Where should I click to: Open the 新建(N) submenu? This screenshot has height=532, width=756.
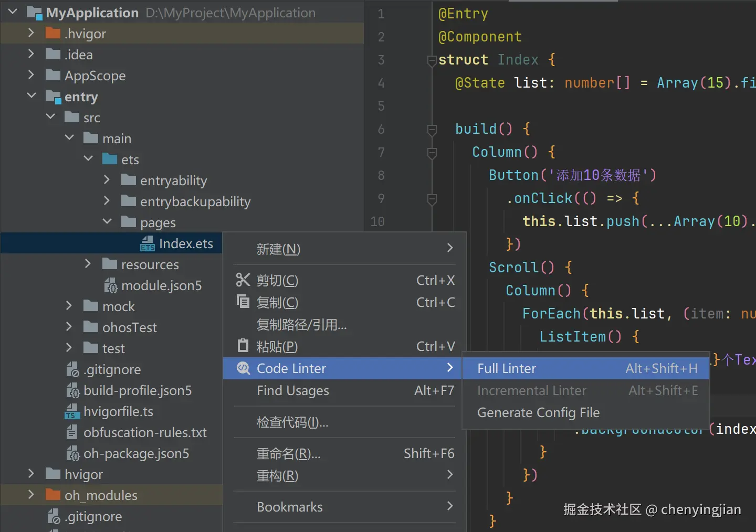(344, 249)
